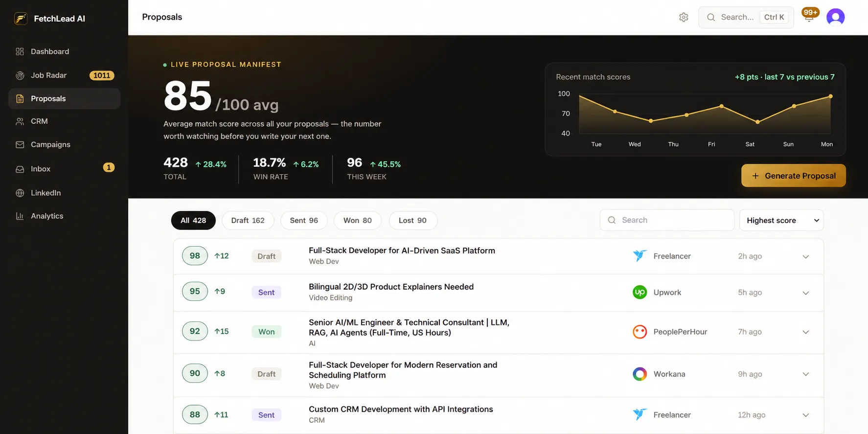Click Freelancer logo in Custom CRM row
868x434 pixels.
pos(640,414)
